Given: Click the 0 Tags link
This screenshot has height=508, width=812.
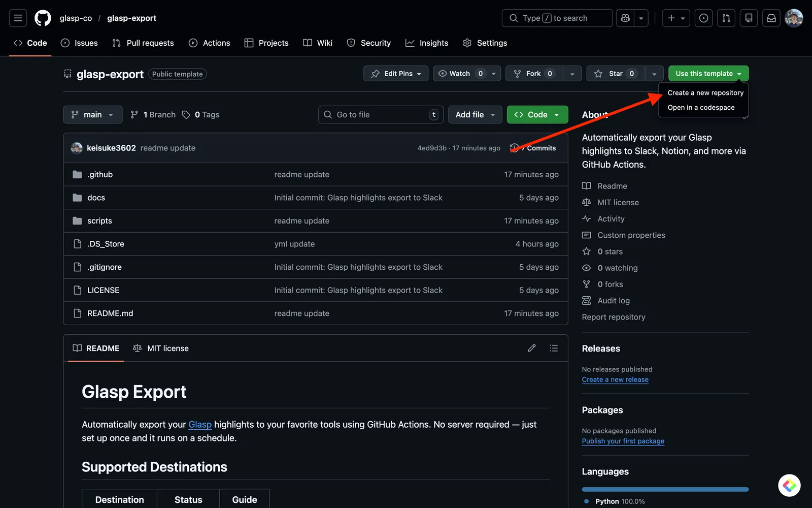Looking at the screenshot, I should pyautogui.click(x=201, y=115).
